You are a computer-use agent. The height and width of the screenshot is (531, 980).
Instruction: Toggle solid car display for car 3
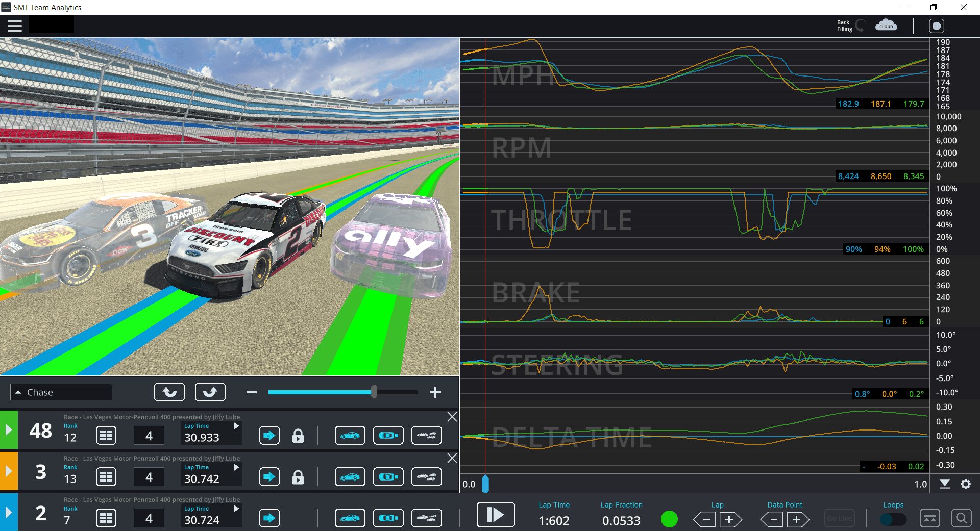tap(350, 477)
